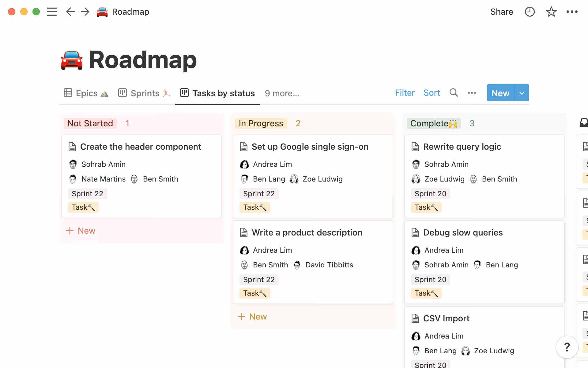
Task: Navigate back using the left arrow
Action: pyautogui.click(x=70, y=12)
